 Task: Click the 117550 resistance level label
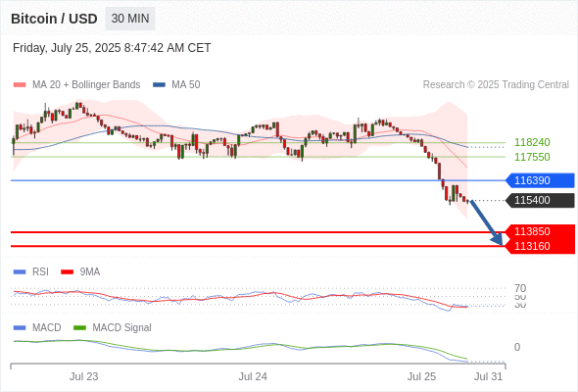point(532,157)
